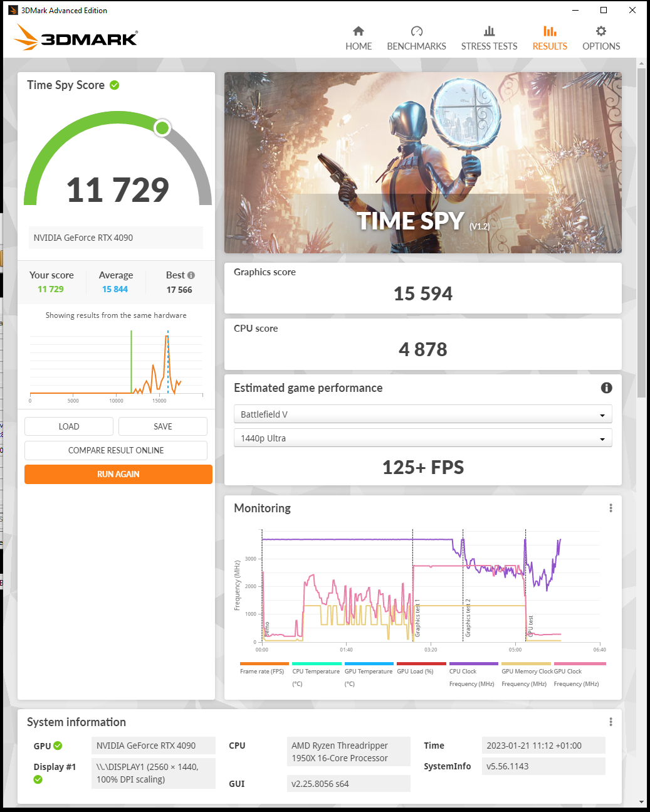
Task: Click the Average score value 15 844
Action: pos(115,289)
